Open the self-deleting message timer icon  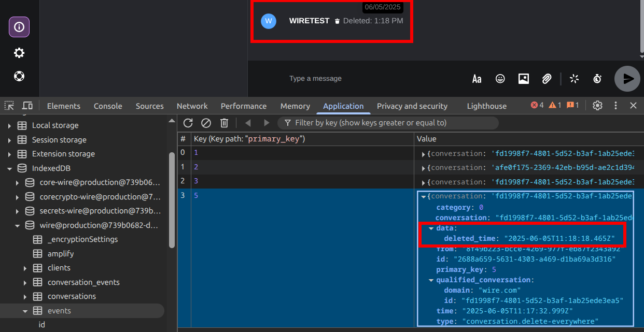(597, 79)
